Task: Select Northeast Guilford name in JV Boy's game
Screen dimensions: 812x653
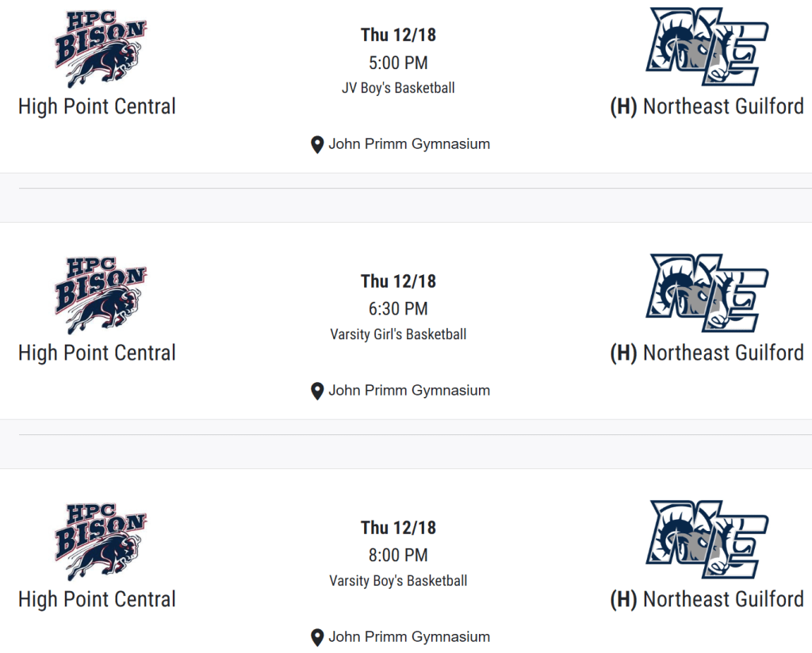Action: pyautogui.click(x=722, y=106)
